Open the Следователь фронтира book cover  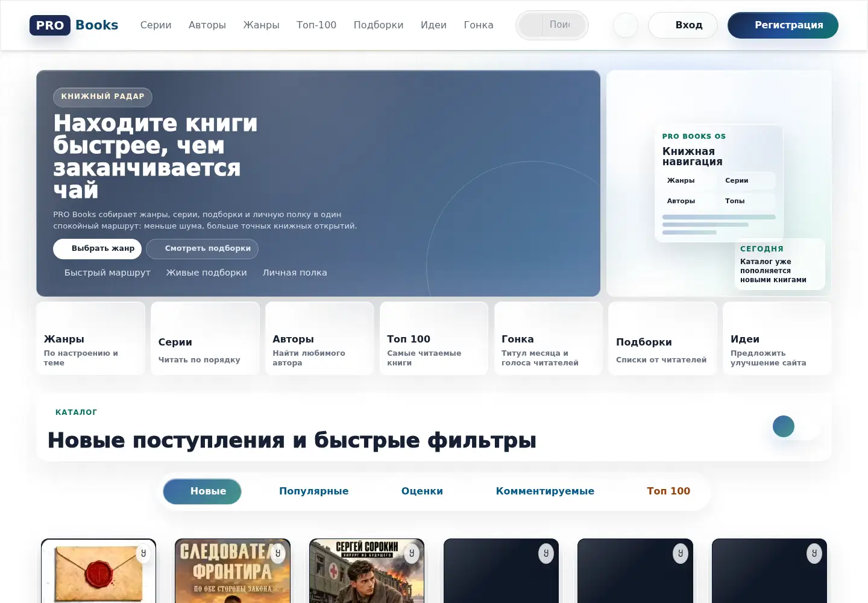(233, 572)
